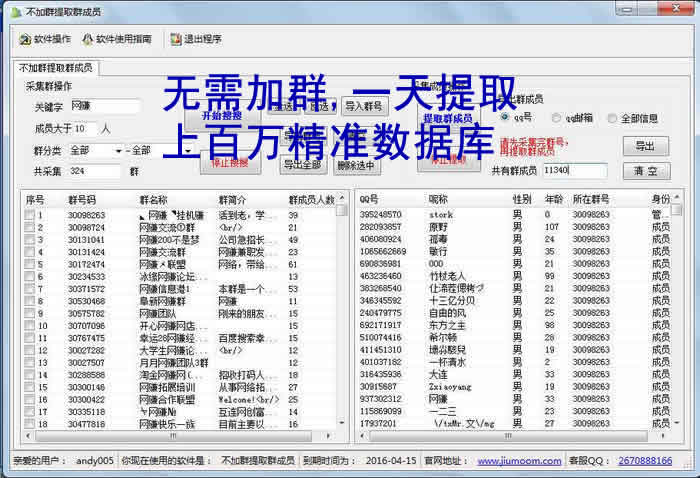Select the qq号 radio button
The height and width of the screenshot is (478, 700).
[507, 117]
